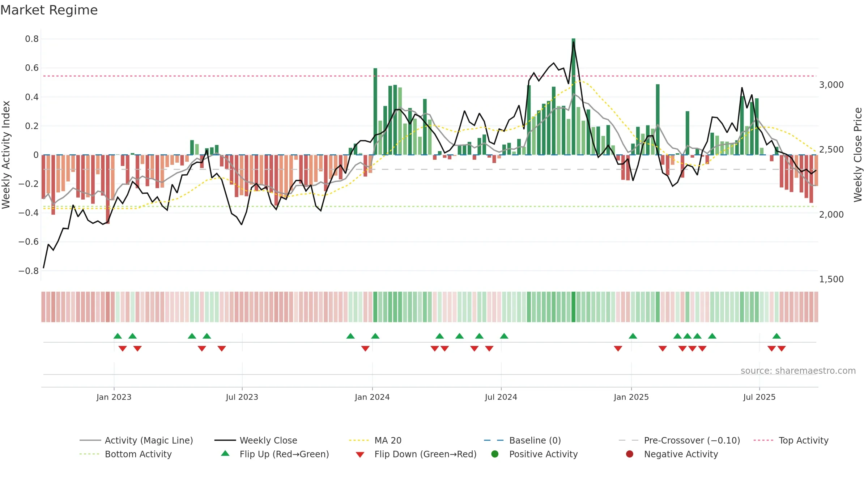Click the Jul 2023 x-axis label
This screenshot has width=868, height=488.
(x=242, y=397)
